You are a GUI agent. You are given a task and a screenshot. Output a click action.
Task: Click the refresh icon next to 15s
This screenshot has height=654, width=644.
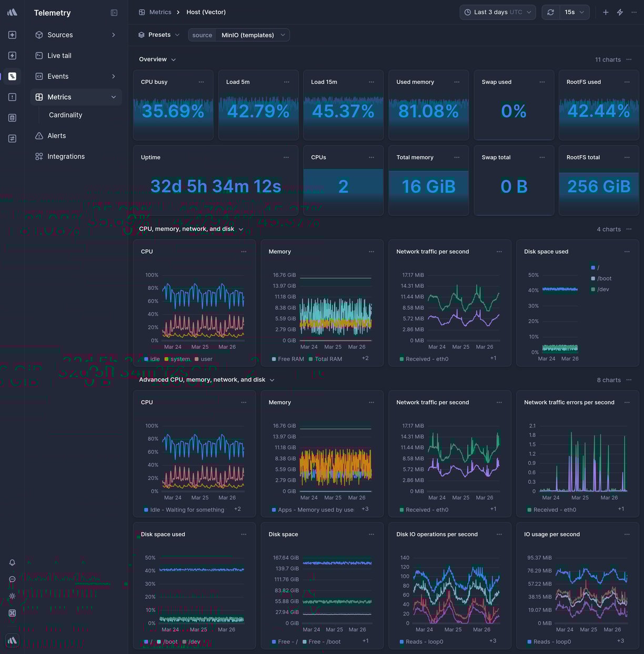[550, 12]
